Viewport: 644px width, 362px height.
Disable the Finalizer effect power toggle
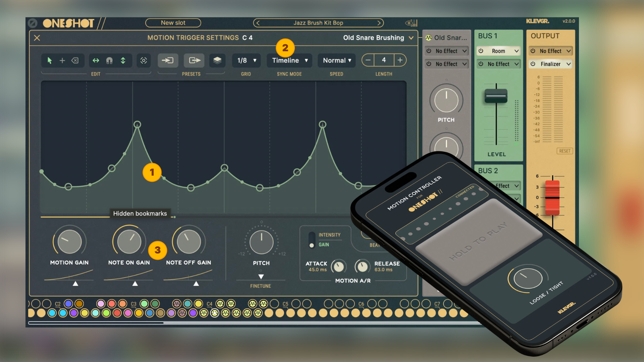pyautogui.click(x=533, y=64)
